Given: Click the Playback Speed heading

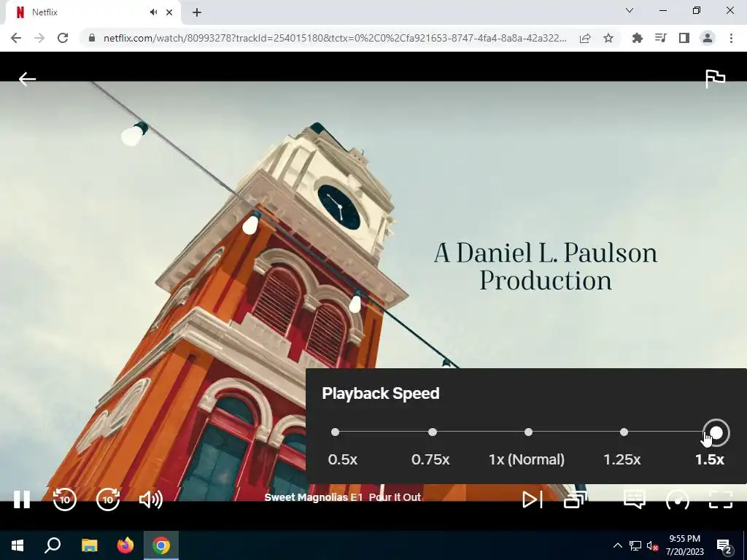Looking at the screenshot, I should 381,393.
